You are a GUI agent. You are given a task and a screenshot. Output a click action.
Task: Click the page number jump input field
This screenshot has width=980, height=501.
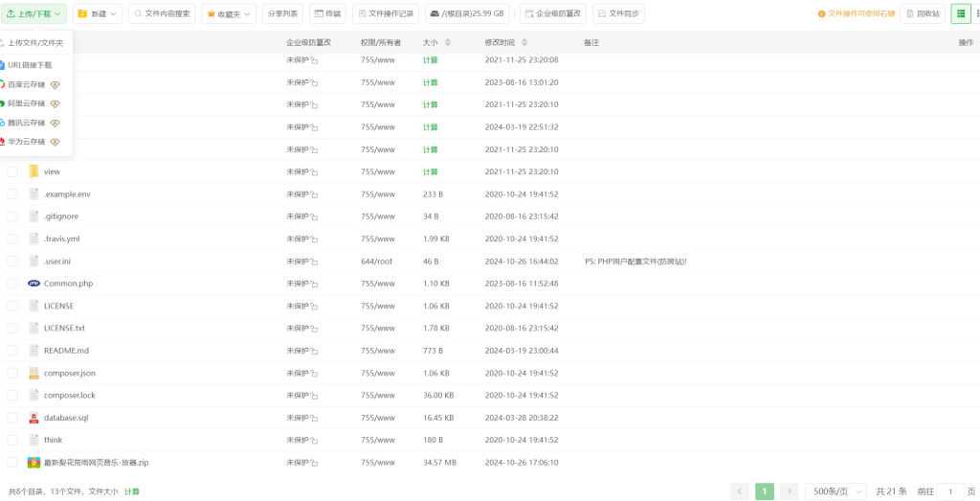tap(949, 491)
